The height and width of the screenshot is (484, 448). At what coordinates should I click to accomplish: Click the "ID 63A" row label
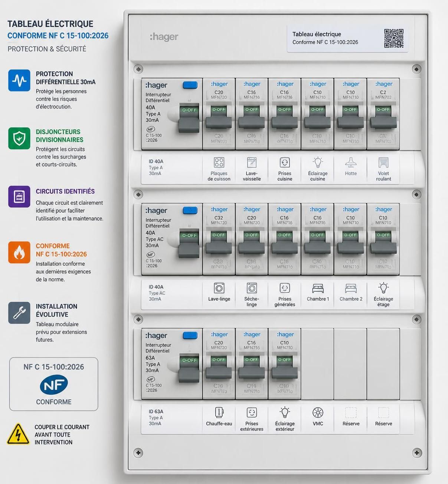click(156, 412)
